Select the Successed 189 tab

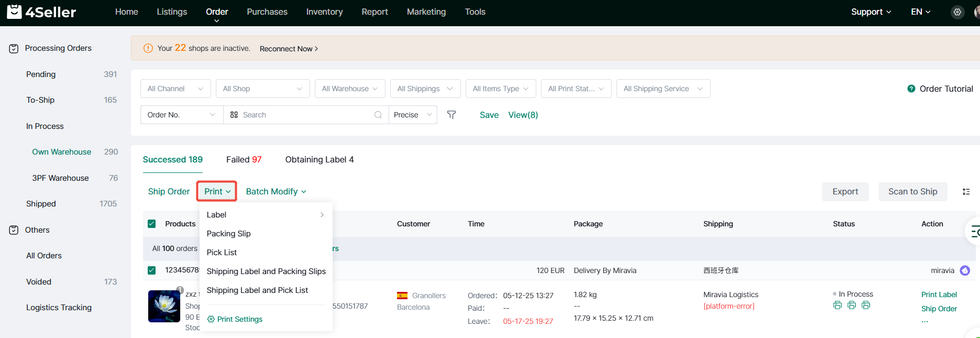click(173, 160)
